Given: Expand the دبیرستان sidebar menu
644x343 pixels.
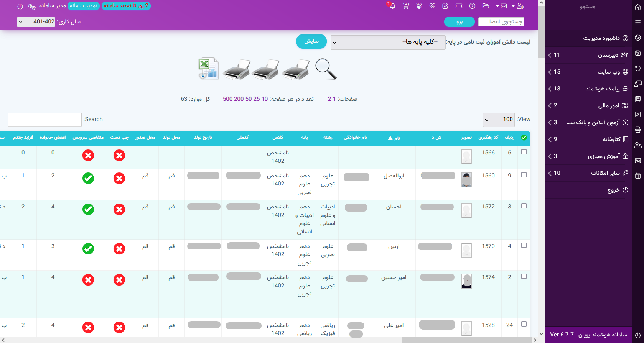Looking at the screenshot, I should point(588,55).
